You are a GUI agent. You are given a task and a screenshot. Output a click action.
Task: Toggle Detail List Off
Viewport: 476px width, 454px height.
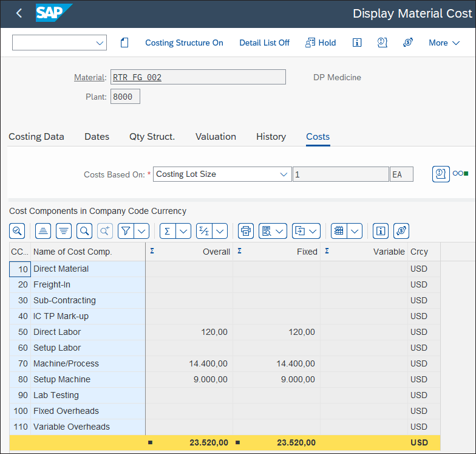click(x=264, y=43)
